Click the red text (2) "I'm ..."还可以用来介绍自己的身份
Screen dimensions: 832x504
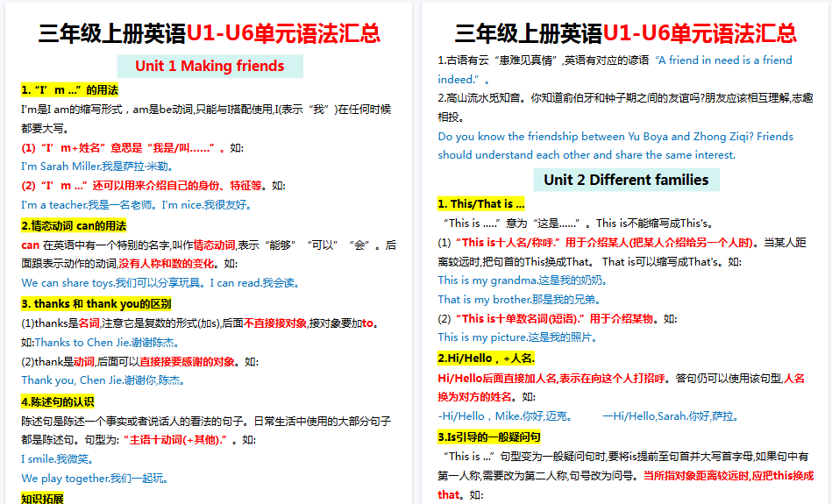tap(142, 185)
